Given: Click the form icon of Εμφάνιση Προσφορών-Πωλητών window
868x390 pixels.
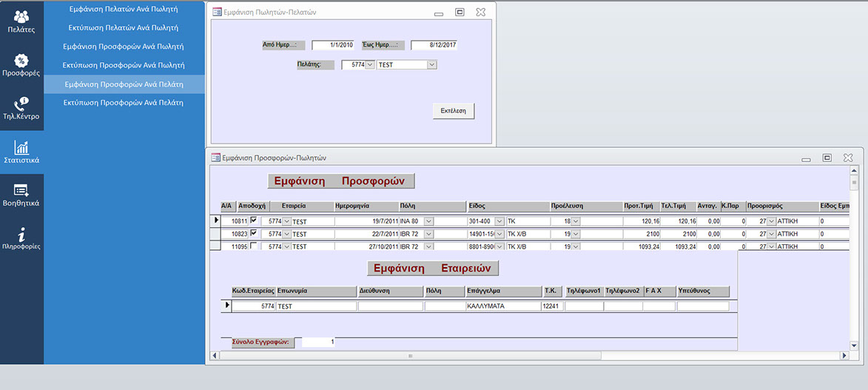Looking at the screenshot, I should click(216, 158).
